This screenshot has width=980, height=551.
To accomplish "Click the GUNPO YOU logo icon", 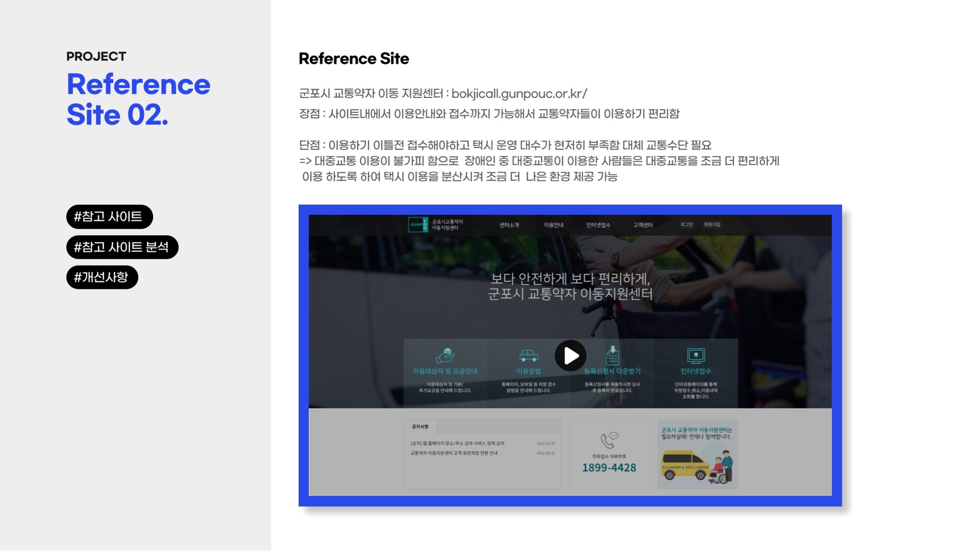I will (x=418, y=224).
